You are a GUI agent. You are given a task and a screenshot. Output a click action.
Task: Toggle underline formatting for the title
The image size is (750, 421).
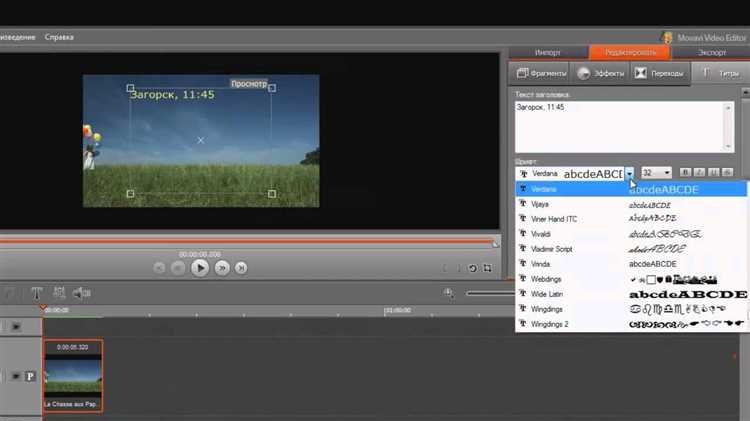coord(714,172)
